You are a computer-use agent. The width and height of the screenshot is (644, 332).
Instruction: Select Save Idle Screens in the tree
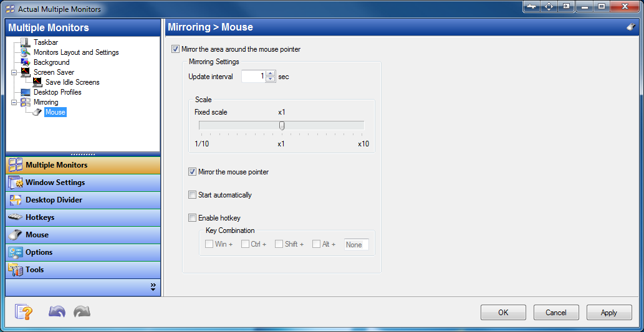(x=72, y=82)
